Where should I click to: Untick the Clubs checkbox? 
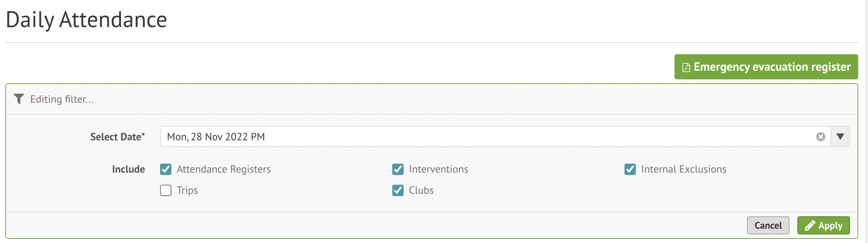398,190
